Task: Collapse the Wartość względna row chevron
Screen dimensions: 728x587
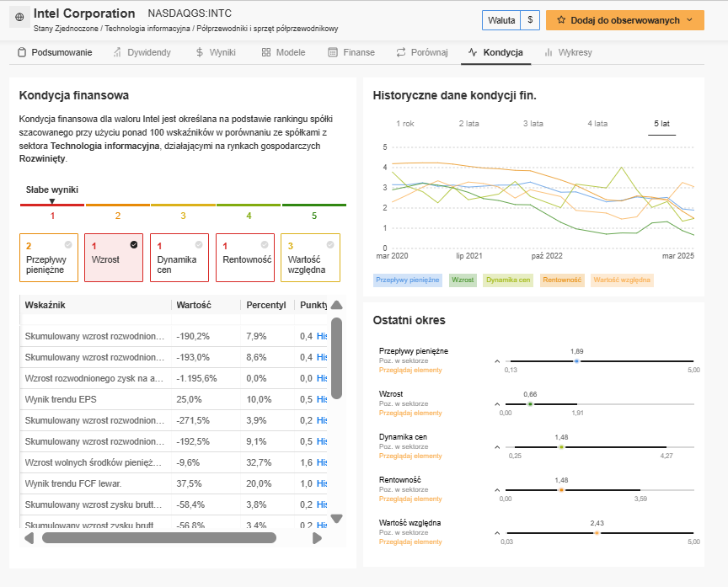Action: pos(497,533)
